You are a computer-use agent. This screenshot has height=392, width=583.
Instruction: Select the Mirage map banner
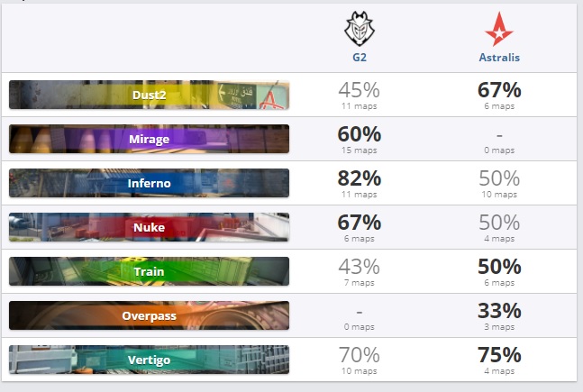coord(149,139)
